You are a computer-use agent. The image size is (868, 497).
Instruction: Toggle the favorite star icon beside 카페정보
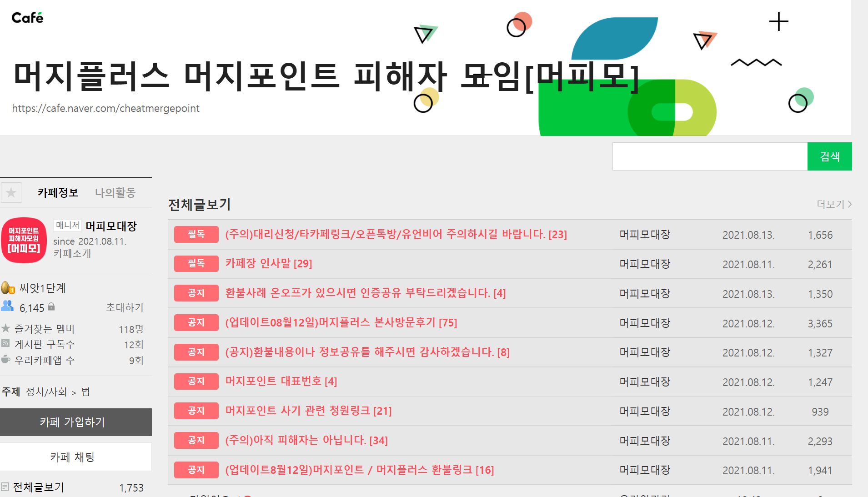pos(11,192)
